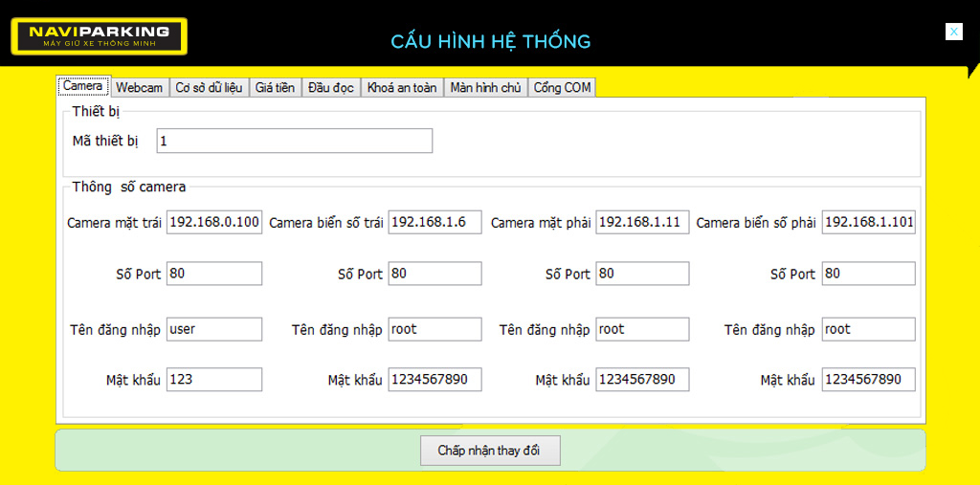Edit Camera mặt trái IP address field
The image size is (980, 485).
coord(214,223)
